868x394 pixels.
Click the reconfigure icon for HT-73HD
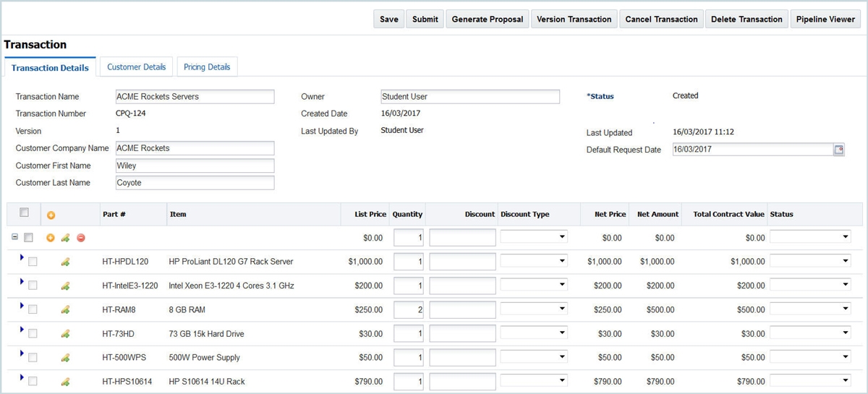pyautogui.click(x=65, y=333)
